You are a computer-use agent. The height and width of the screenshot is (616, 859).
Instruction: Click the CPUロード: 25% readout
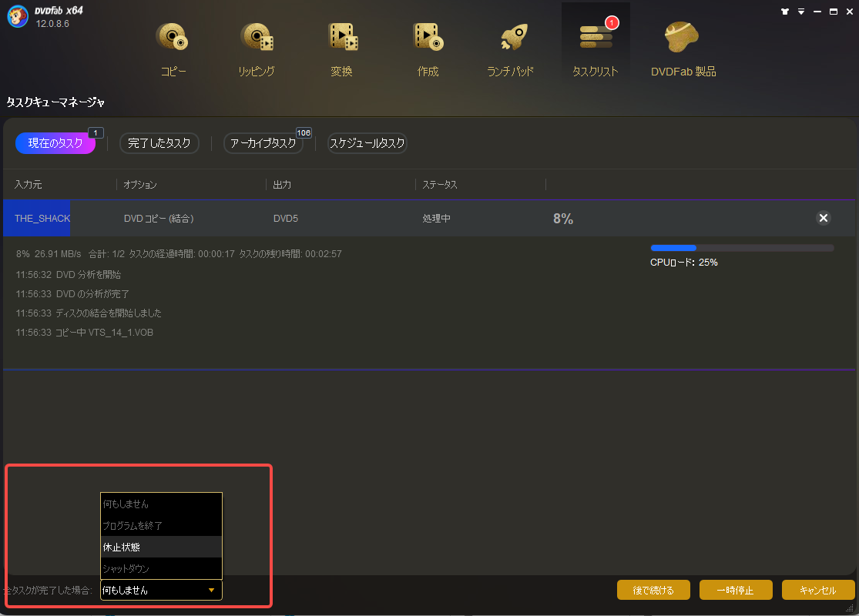click(x=683, y=263)
